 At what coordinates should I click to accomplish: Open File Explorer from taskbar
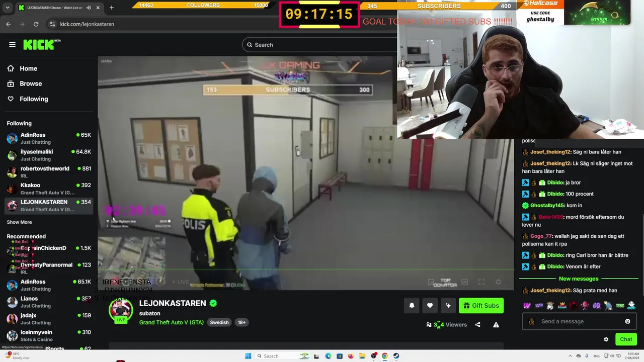pyautogui.click(x=362, y=356)
